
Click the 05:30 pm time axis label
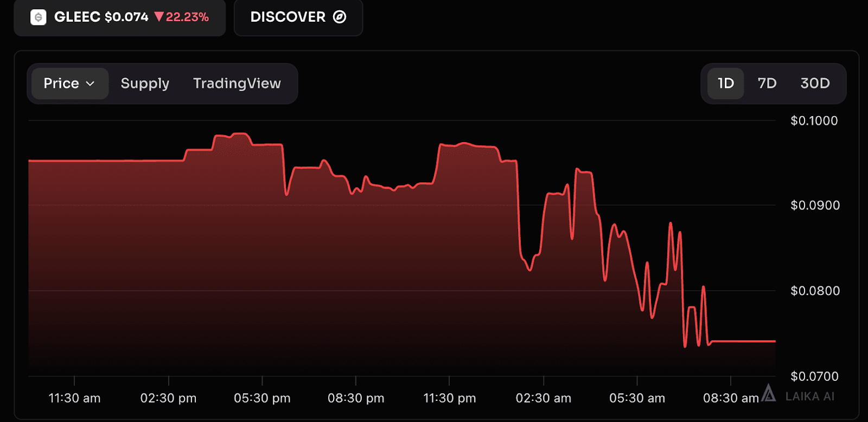pyautogui.click(x=262, y=398)
